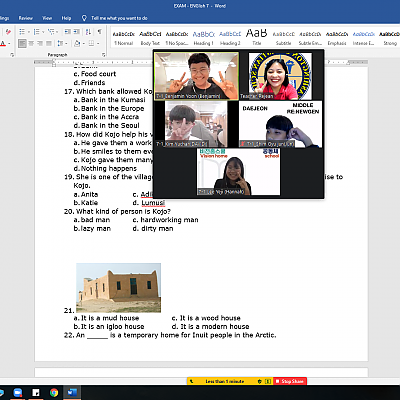
Task: Decrease paragraph indent
Action: [67, 32]
